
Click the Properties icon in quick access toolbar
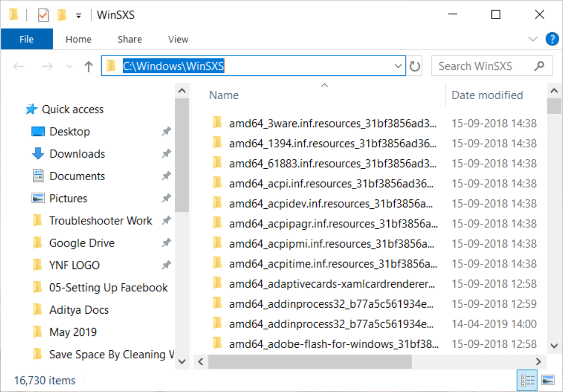44,15
